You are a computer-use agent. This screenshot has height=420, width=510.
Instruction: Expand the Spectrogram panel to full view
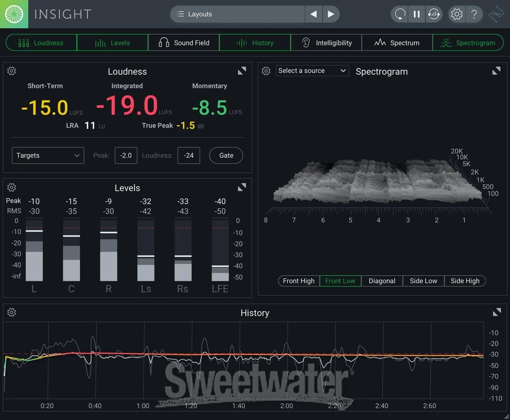point(496,71)
